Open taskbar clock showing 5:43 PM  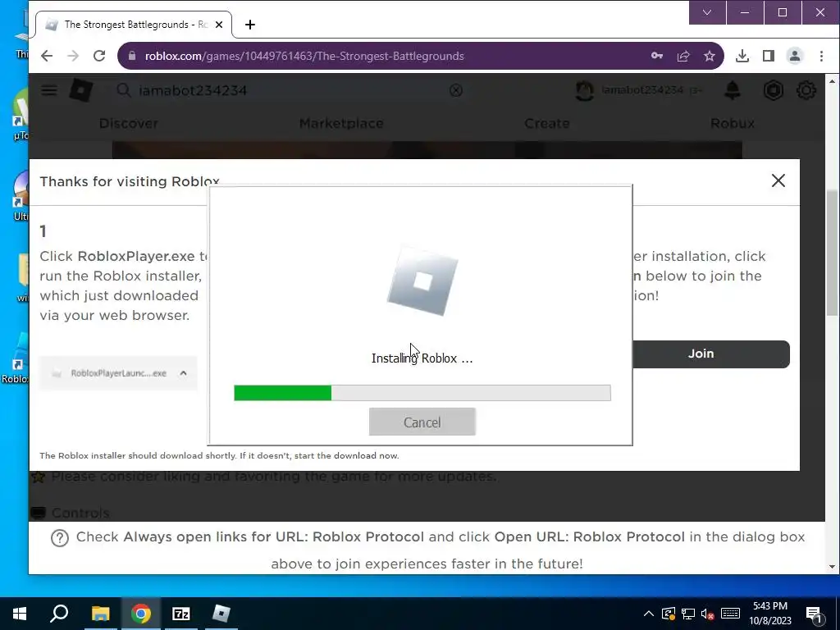tap(769, 614)
